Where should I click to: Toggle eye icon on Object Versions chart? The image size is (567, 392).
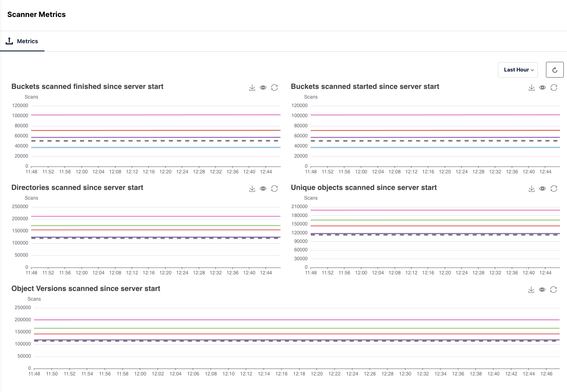(x=542, y=290)
